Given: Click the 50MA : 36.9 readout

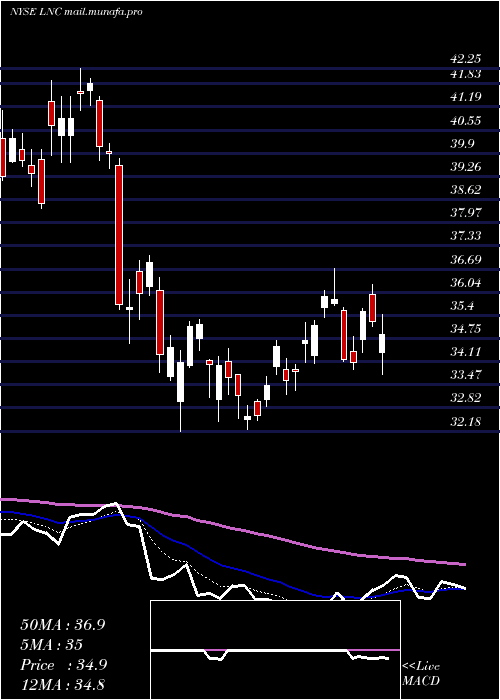Looking at the screenshot, I should [x=62, y=625].
